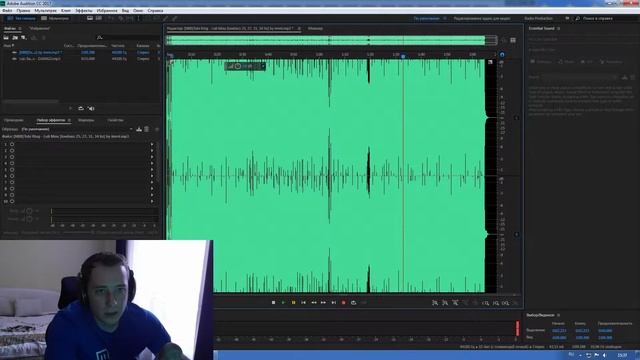The image size is (640, 360).
Task: Click the Fast Forward button
Action: pyautogui.click(x=323, y=303)
